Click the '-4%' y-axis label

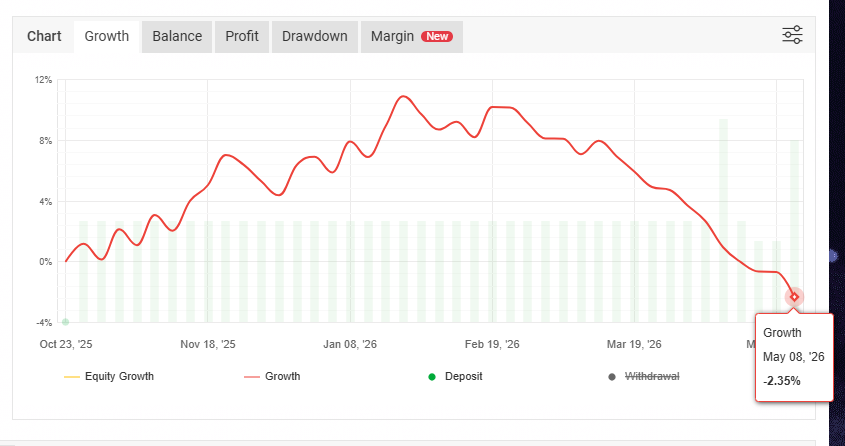coord(45,323)
